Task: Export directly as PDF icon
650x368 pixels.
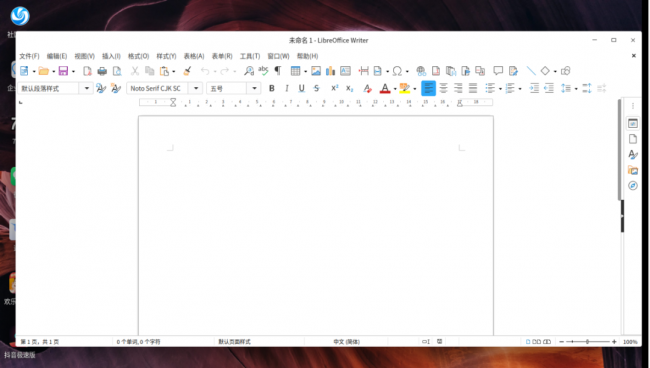Action: point(87,71)
